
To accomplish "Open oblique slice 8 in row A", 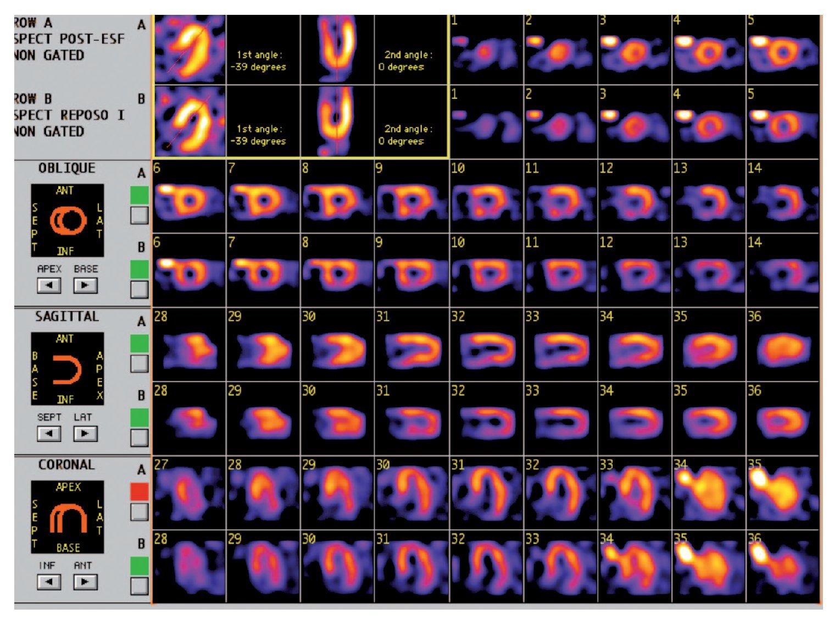I will click(x=337, y=198).
